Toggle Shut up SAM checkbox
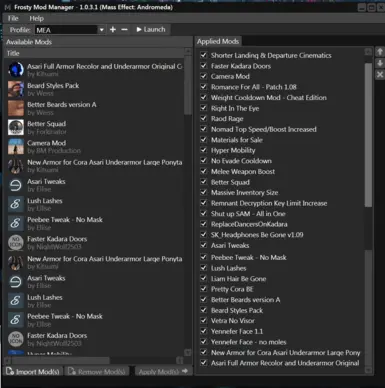The height and width of the screenshot is (388, 385). pos(203,213)
